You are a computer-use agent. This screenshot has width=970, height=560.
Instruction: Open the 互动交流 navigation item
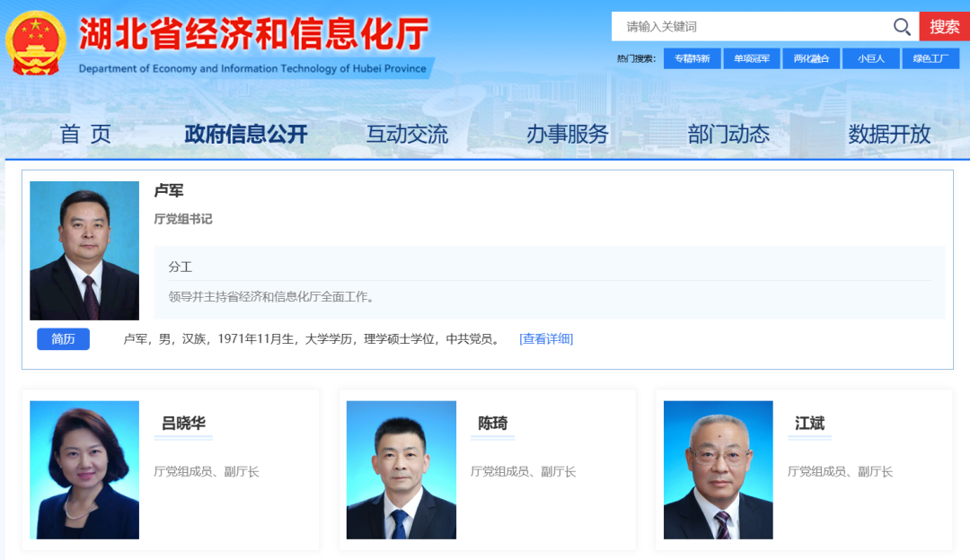(407, 135)
